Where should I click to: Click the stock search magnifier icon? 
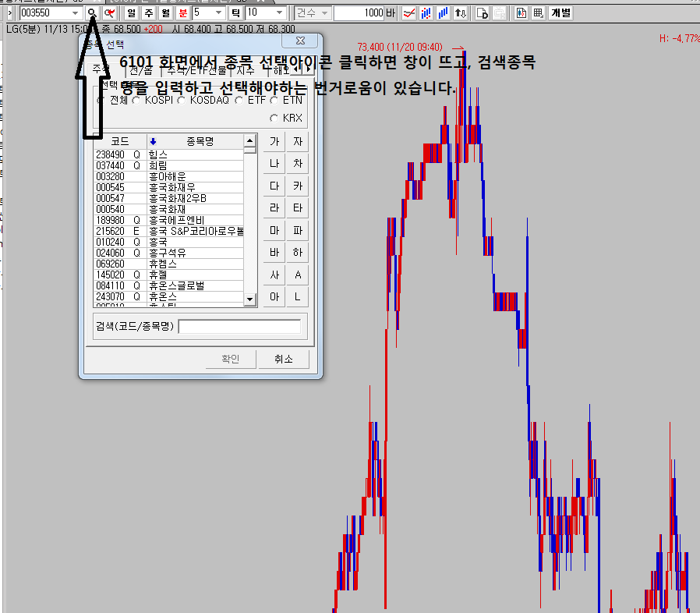(x=92, y=13)
